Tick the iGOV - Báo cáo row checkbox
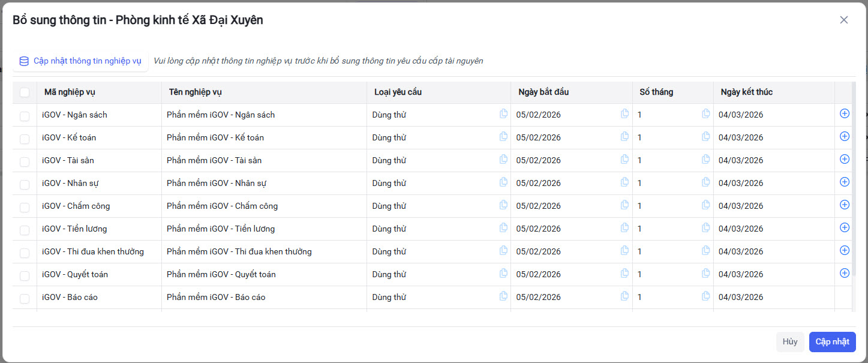 [25, 298]
